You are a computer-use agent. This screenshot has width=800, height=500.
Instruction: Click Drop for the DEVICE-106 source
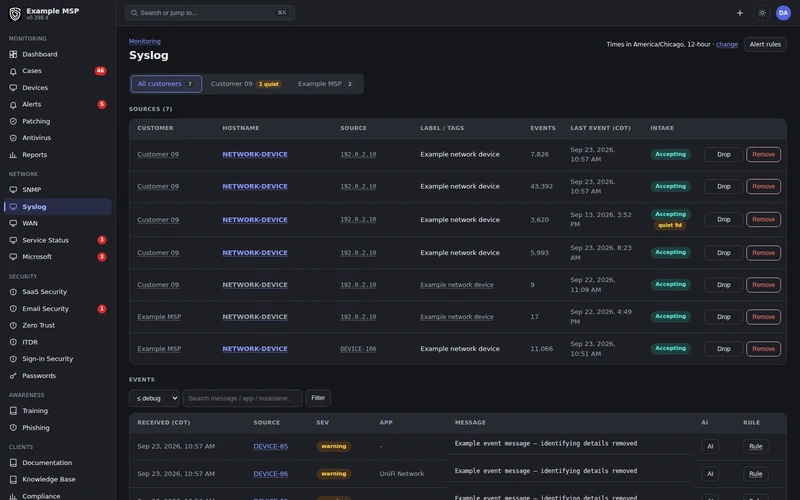tap(723, 349)
